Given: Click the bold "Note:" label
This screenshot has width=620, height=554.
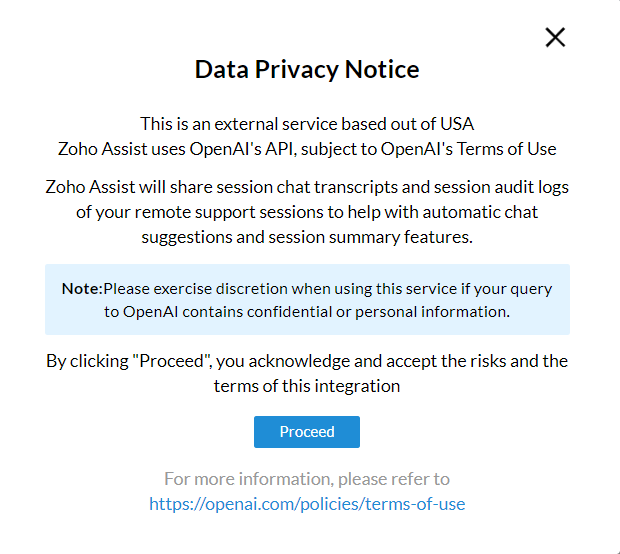Looking at the screenshot, I should 82,288.
